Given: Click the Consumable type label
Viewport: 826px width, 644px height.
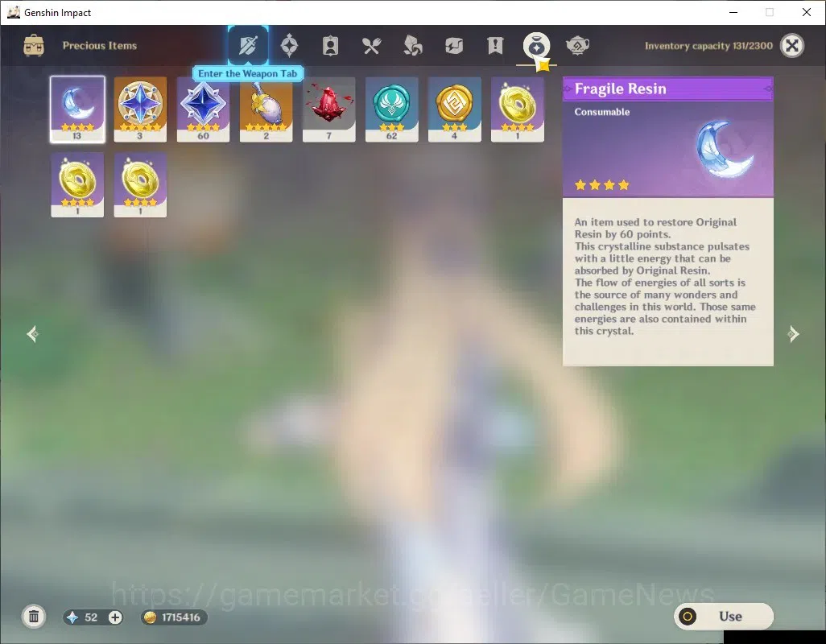Looking at the screenshot, I should [601, 112].
